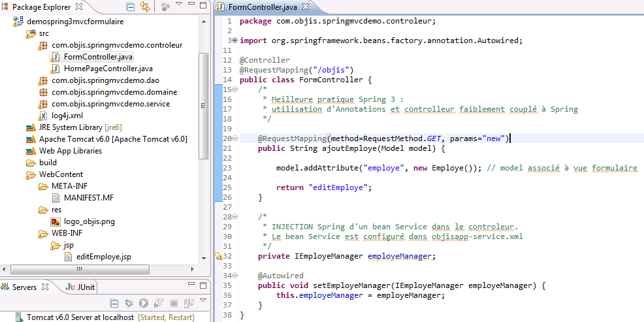Click the HomePageController.java file icon
This screenshot has height=322, width=644.
(56, 69)
